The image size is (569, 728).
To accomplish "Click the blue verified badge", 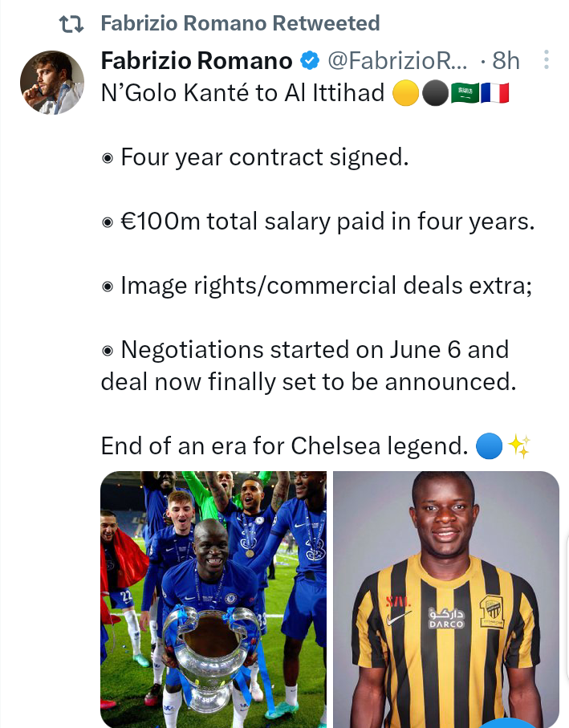I will [x=310, y=60].
